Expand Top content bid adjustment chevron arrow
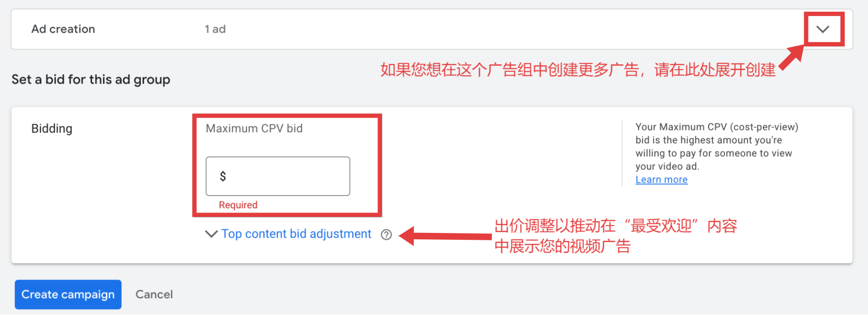This screenshot has width=868, height=315. (211, 234)
